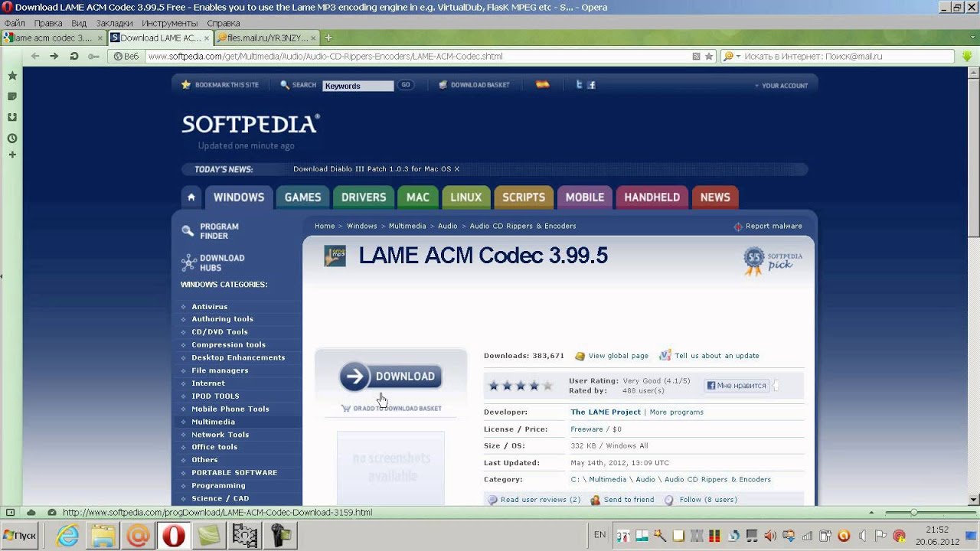The height and width of the screenshot is (551, 980).
Task: Click the GO search button
Action: (406, 85)
